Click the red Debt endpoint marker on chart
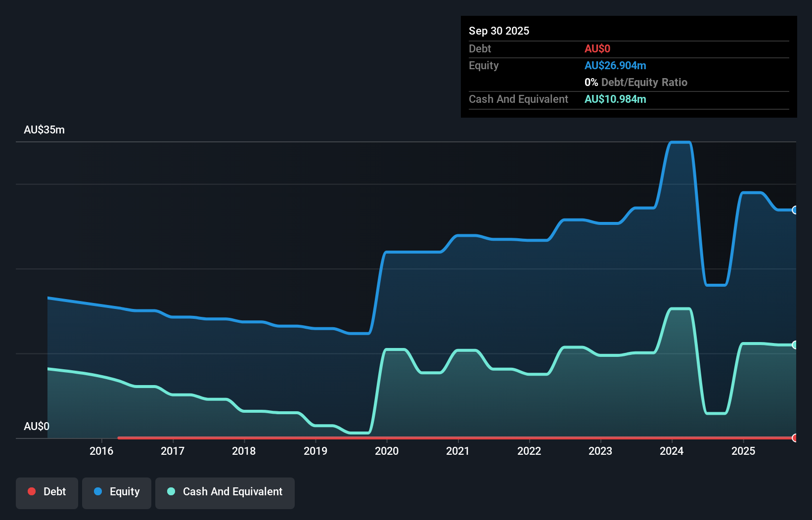The image size is (812, 520). [795, 438]
